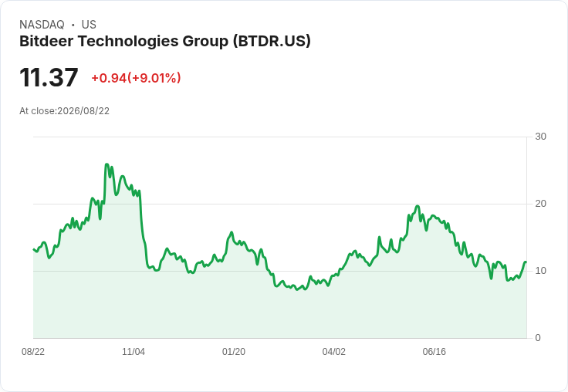The height and width of the screenshot is (392, 568).
Task: Click the 30 y-axis price label
Action: [x=540, y=137]
